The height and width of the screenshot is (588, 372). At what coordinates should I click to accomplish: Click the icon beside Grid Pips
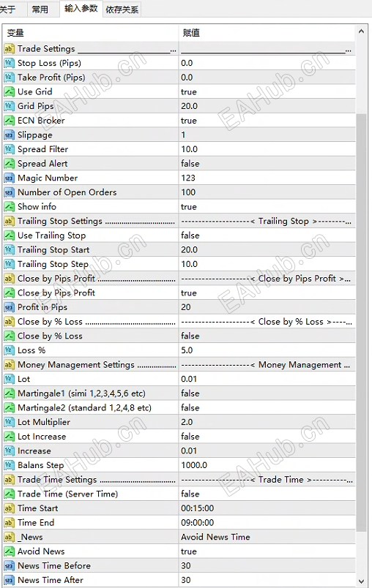(x=9, y=106)
